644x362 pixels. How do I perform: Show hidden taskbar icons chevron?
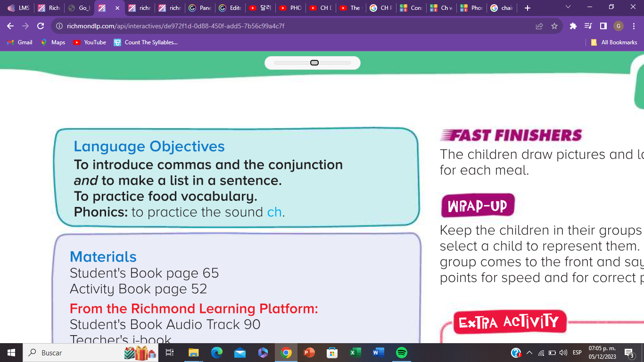tap(529, 353)
